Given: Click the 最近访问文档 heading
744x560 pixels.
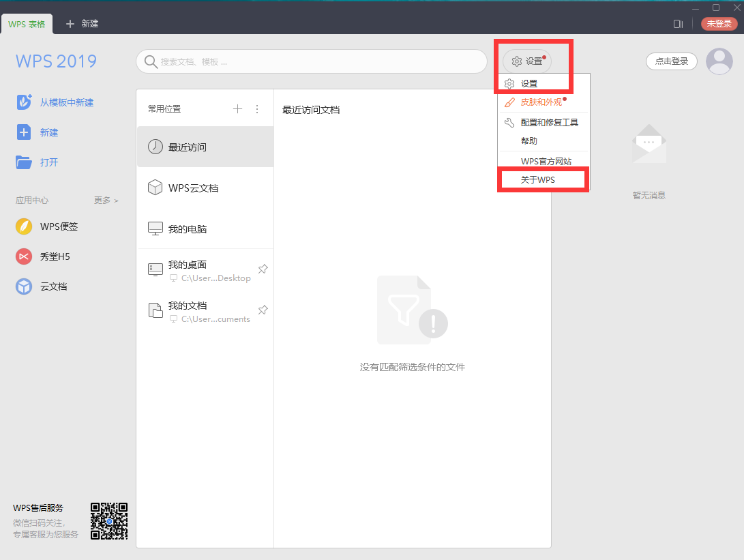Looking at the screenshot, I should point(311,110).
